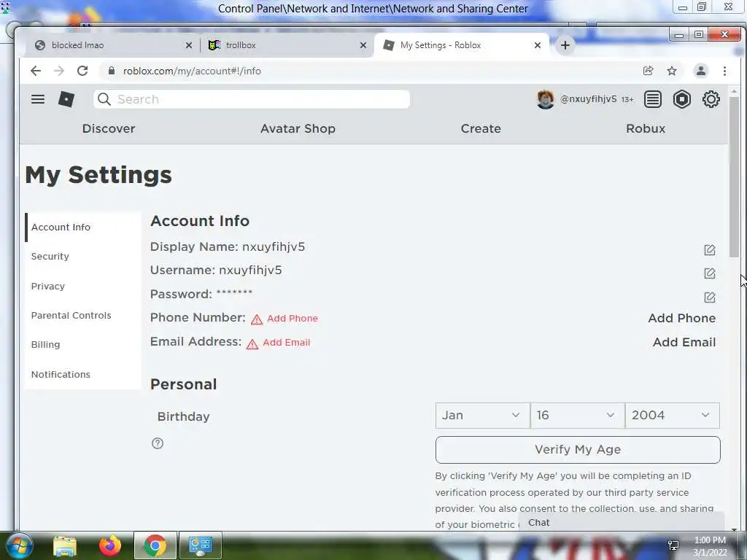Close the trollbox tab

pyautogui.click(x=363, y=45)
